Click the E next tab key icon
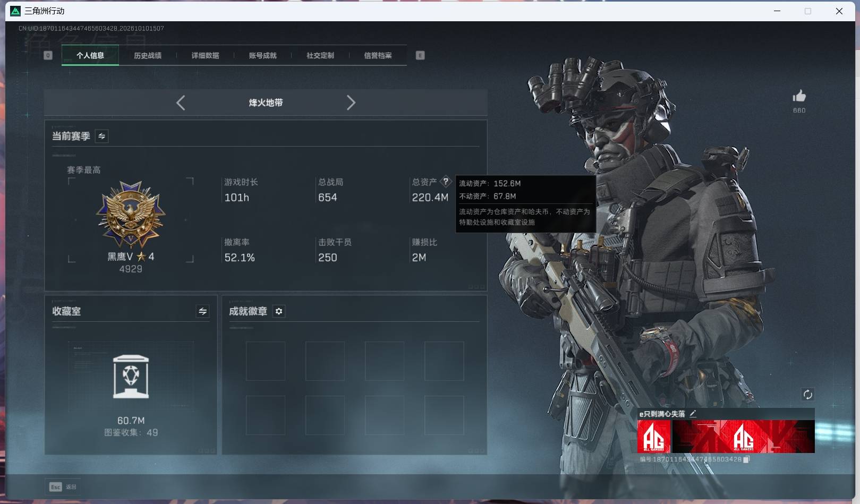 point(420,55)
